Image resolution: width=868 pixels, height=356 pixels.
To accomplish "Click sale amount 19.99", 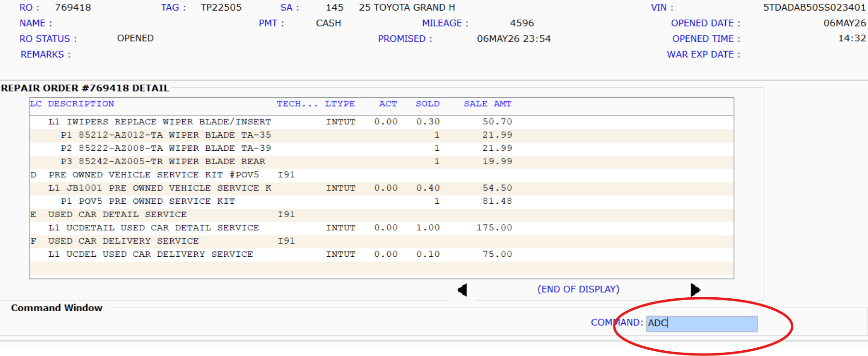I will [x=497, y=162].
